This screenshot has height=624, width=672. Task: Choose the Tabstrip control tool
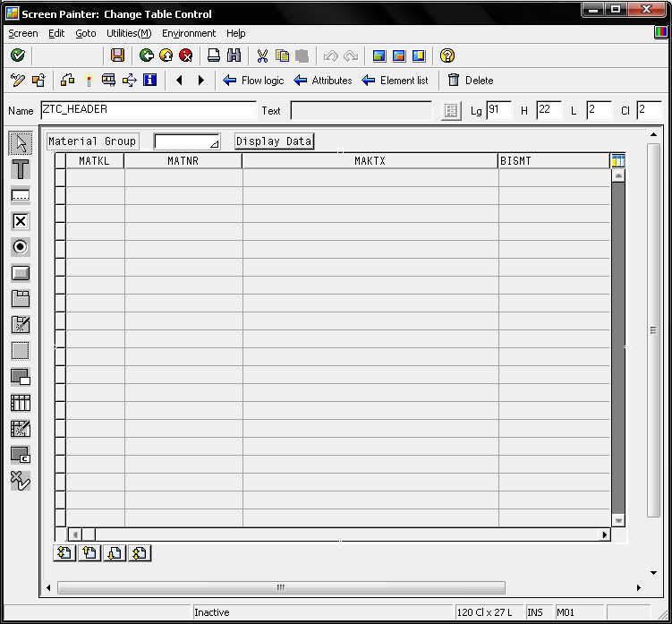pos(20,299)
